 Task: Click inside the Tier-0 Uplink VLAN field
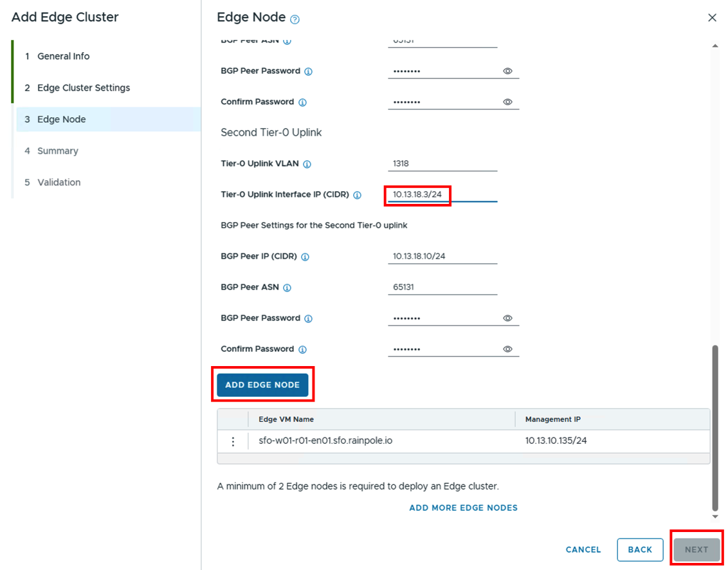(x=442, y=163)
